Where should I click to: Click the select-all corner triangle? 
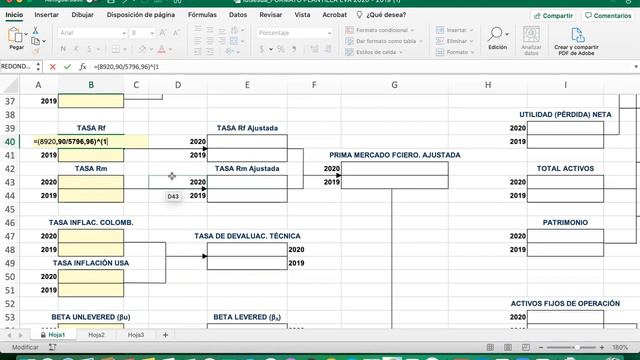[x=11, y=85]
